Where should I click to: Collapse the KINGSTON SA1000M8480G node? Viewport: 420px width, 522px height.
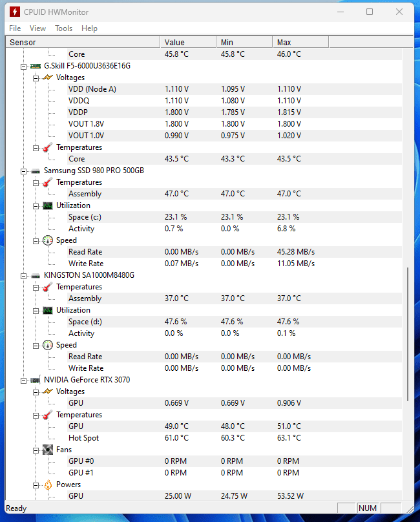coord(23,276)
